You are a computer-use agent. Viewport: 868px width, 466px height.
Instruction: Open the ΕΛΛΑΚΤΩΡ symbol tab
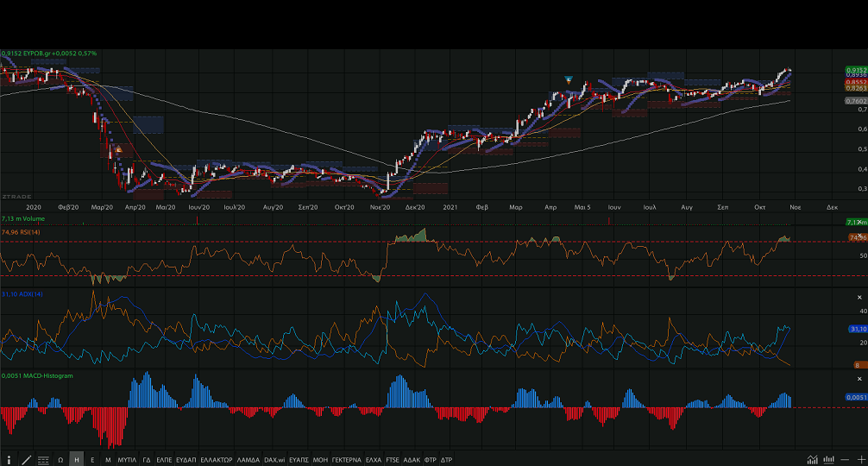(x=216, y=460)
